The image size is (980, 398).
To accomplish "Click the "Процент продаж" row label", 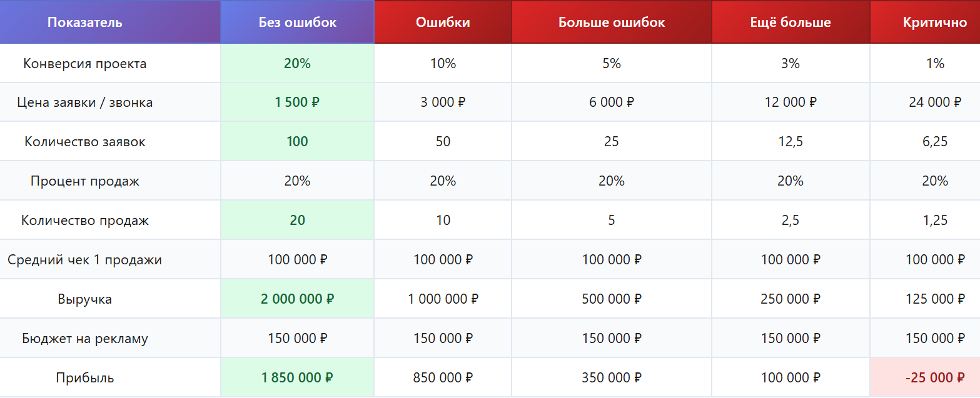I will click(x=85, y=181).
